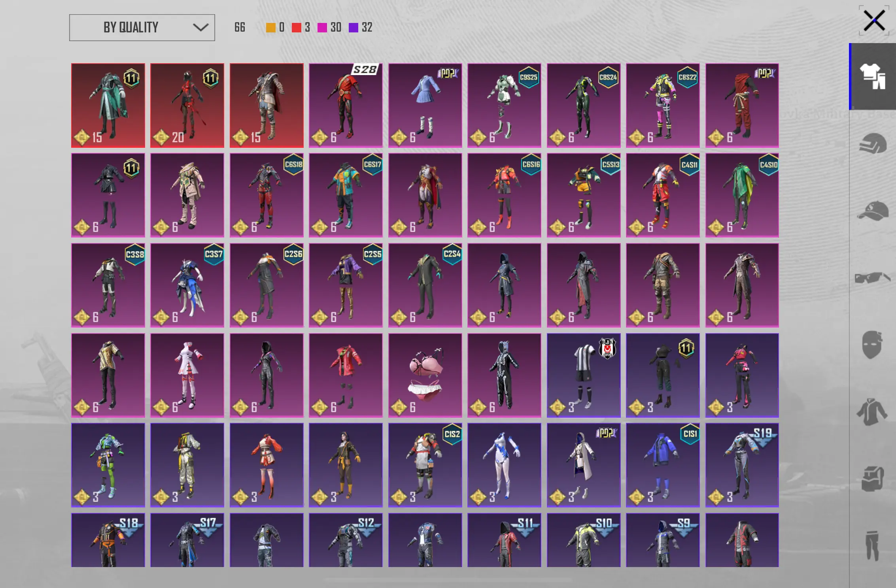Image resolution: width=896 pixels, height=588 pixels.
Task: Select the red outfit costing 20
Action: click(187, 106)
